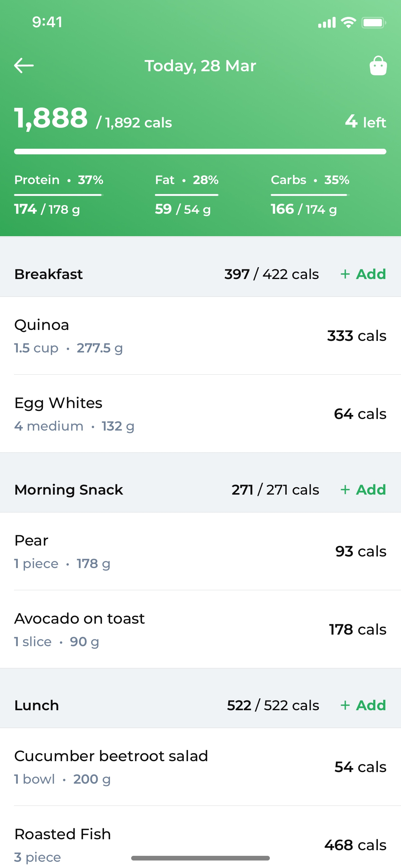Select Cucumber beetroot salad item
This screenshot has height=868, width=401.
[200, 767]
